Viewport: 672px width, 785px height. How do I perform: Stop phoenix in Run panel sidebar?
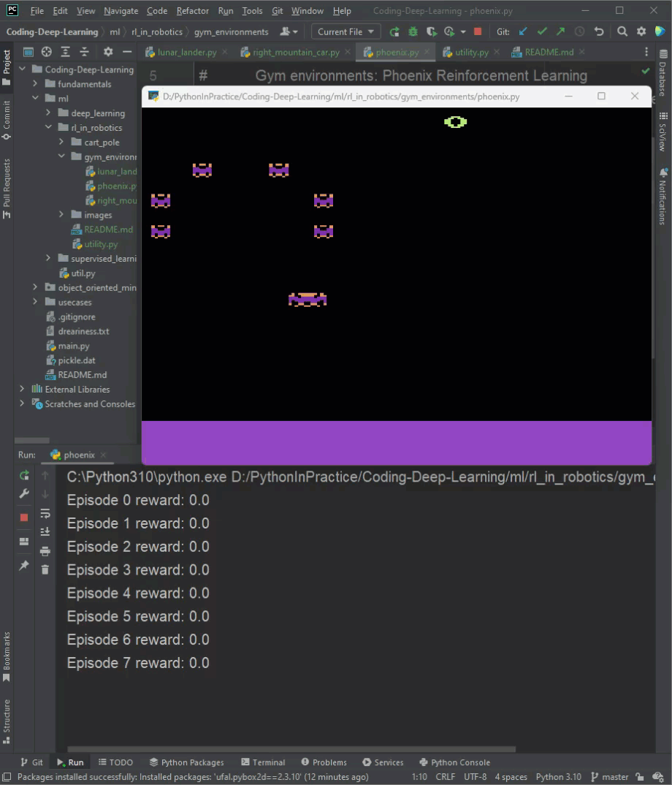pyautogui.click(x=24, y=517)
